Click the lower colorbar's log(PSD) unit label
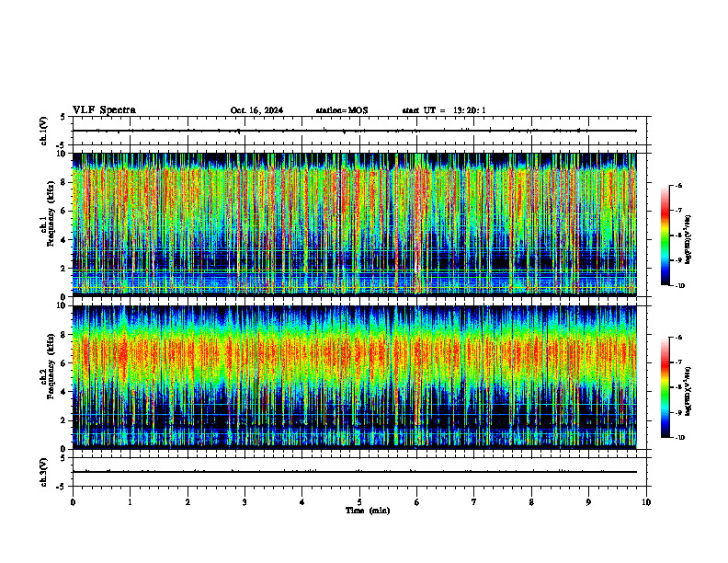The width and height of the screenshot is (728, 563). click(x=688, y=392)
